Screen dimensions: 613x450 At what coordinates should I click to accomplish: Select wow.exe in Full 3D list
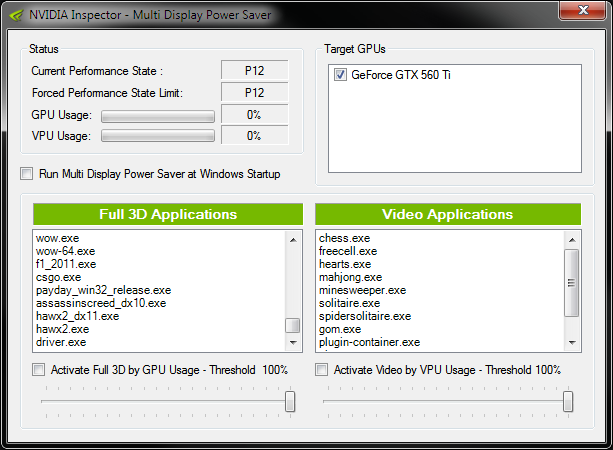57,238
